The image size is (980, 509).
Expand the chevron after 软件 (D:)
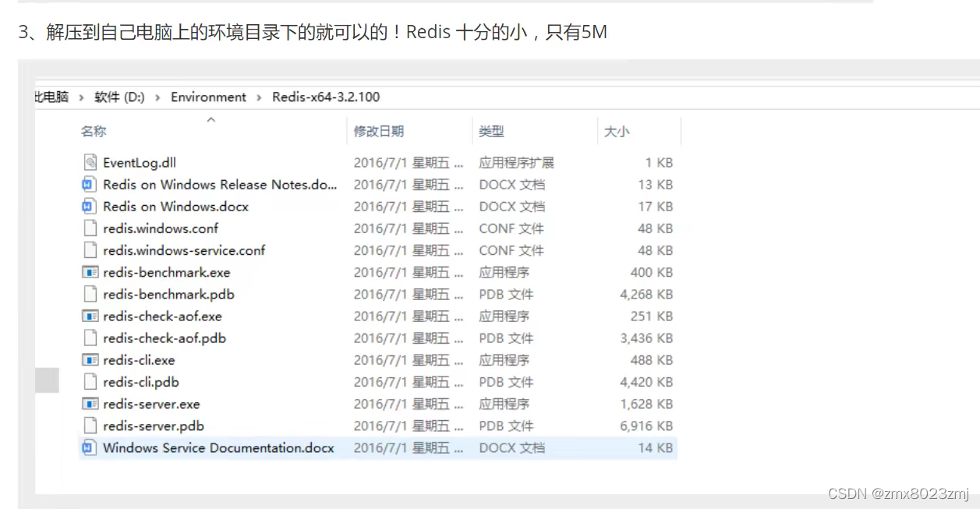tap(158, 97)
